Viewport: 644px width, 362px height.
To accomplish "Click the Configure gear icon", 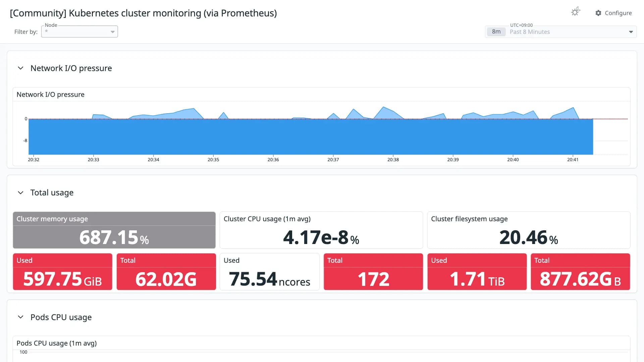I will click(x=598, y=13).
